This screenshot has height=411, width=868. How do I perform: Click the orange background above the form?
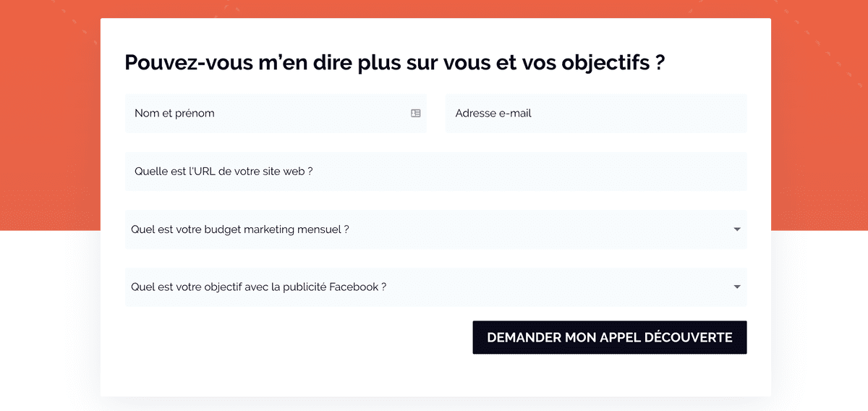(x=434, y=9)
